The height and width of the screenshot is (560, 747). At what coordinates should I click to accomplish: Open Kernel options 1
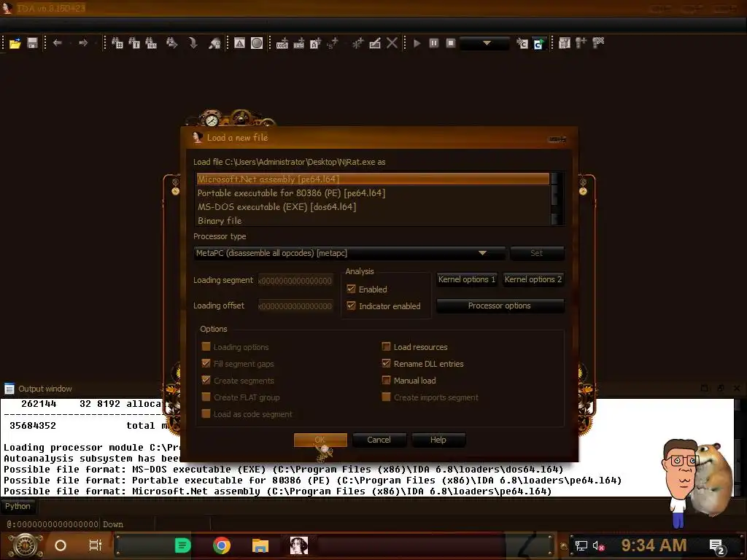click(x=467, y=279)
